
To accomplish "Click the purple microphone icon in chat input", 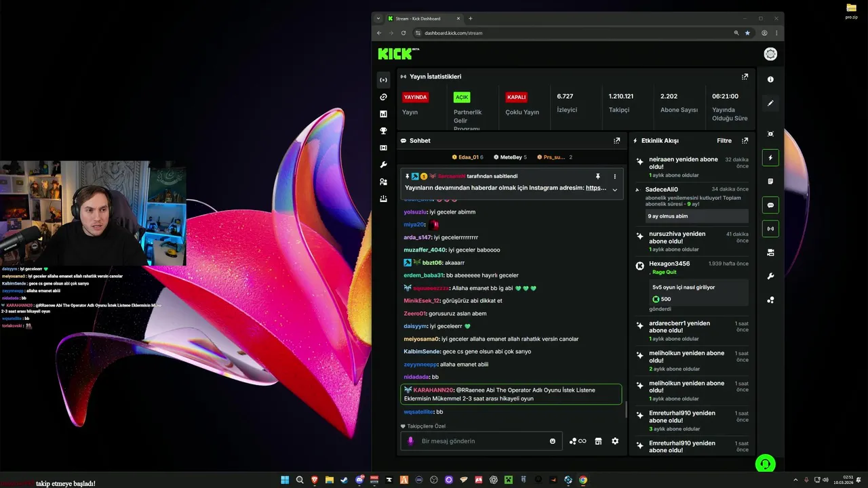I will coord(410,441).
